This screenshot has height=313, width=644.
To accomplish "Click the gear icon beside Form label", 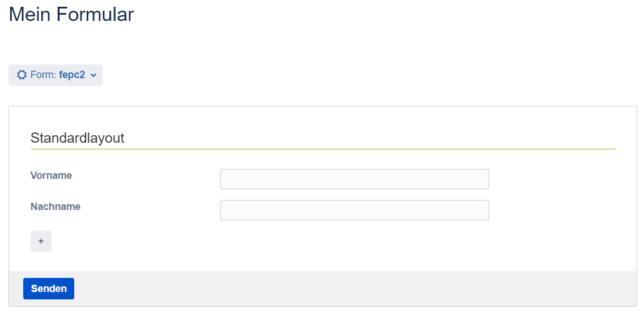I will coord(22,75).
